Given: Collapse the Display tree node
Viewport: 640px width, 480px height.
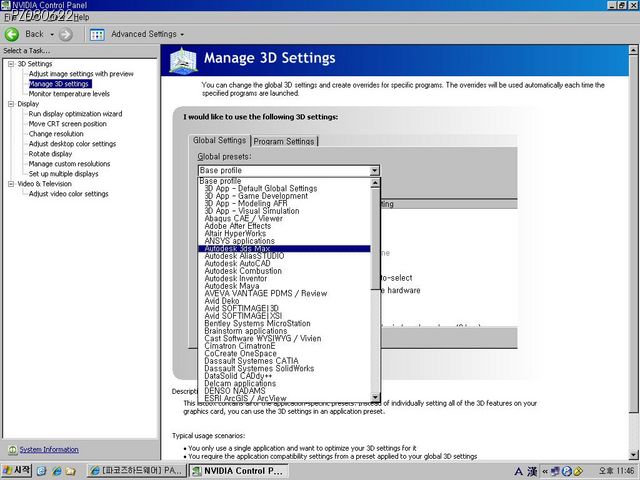Looking at the screenshot, I should pyautogui.click(x=11, y=104).
